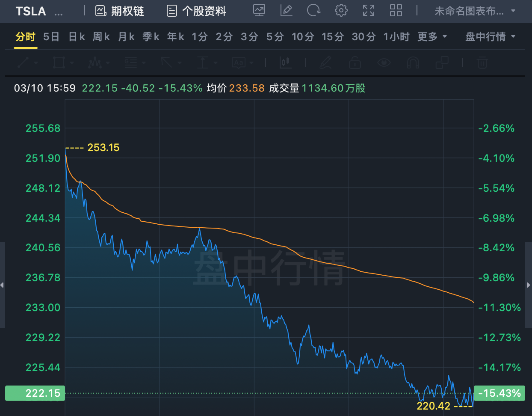Switch to the 5分 five-minute tab
The width and height of the screenshot is (532, 416).
(x=275, y=37)
